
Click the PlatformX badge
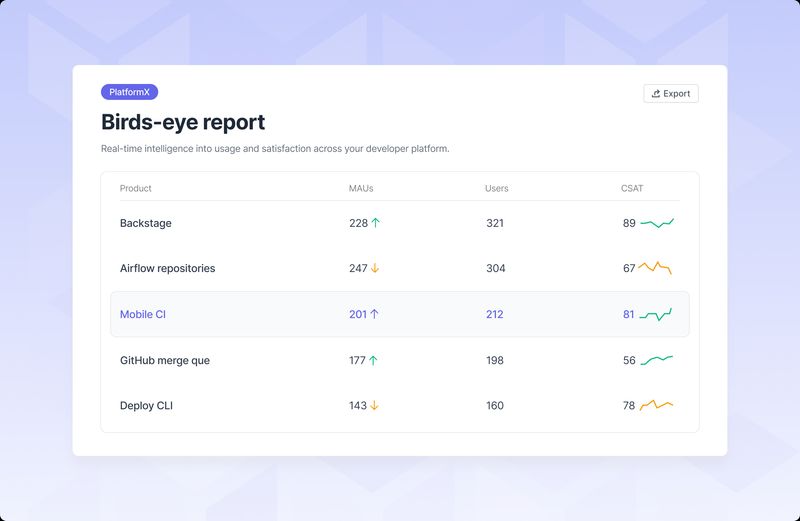click(130, 92)
